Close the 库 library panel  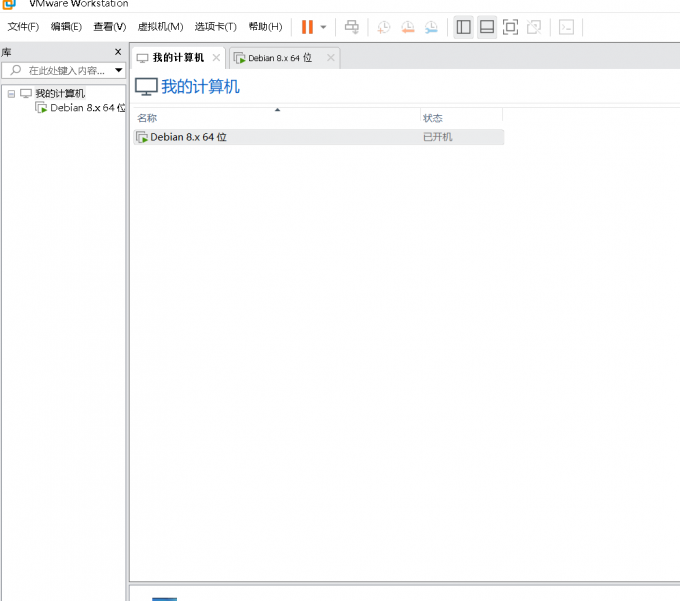118,52
